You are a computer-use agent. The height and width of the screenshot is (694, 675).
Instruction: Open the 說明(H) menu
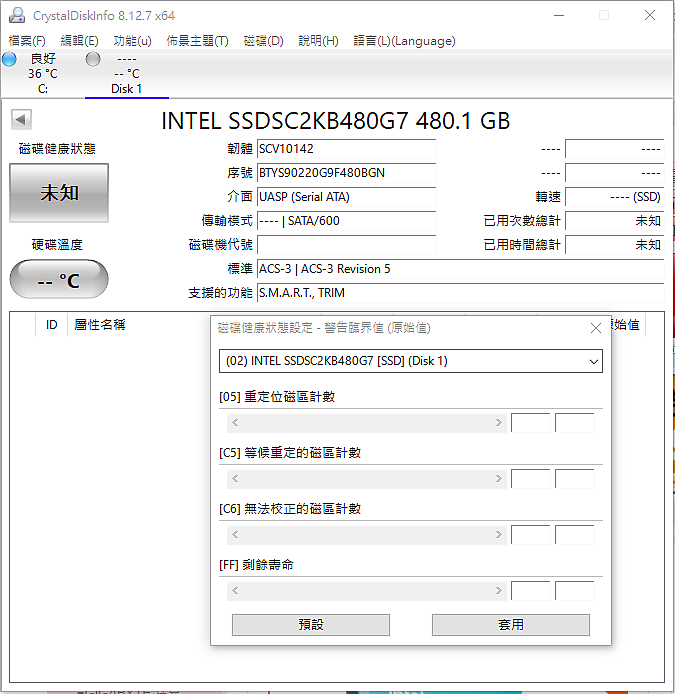pos(318,41)
